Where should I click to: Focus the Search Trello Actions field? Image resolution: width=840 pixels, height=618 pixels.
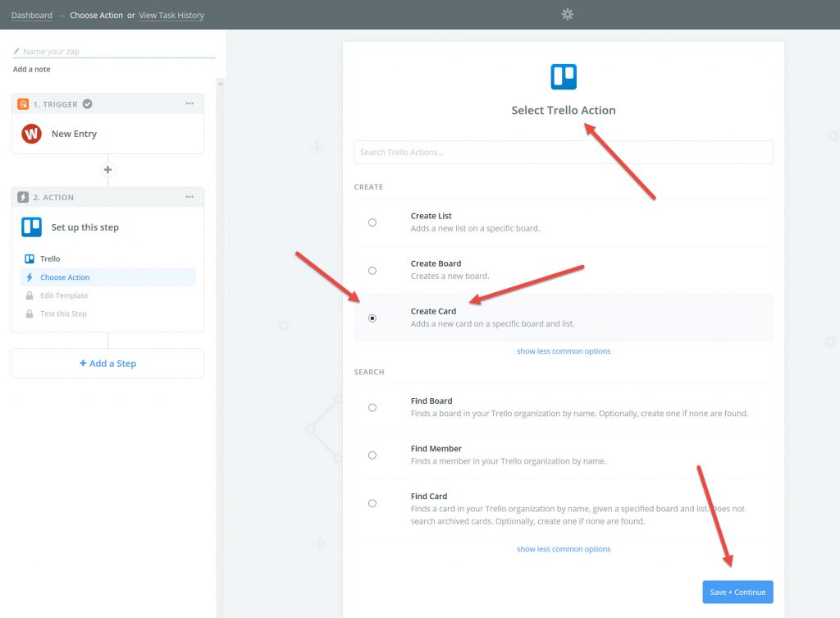[564, 153]
